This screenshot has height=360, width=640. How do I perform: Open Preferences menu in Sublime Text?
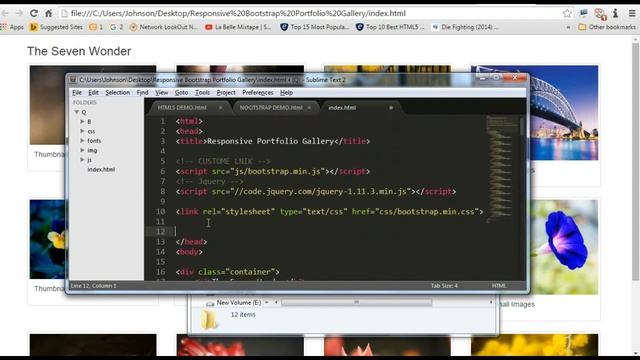coord(258,93)
